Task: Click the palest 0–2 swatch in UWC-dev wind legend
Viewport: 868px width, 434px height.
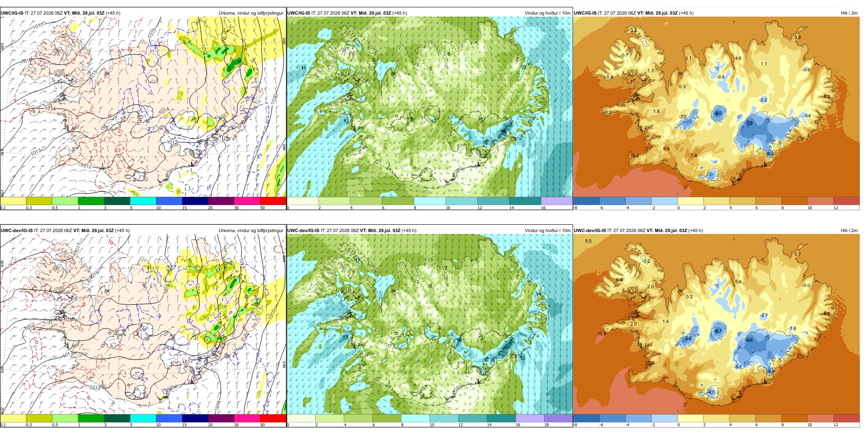Action: click(301, 418)
